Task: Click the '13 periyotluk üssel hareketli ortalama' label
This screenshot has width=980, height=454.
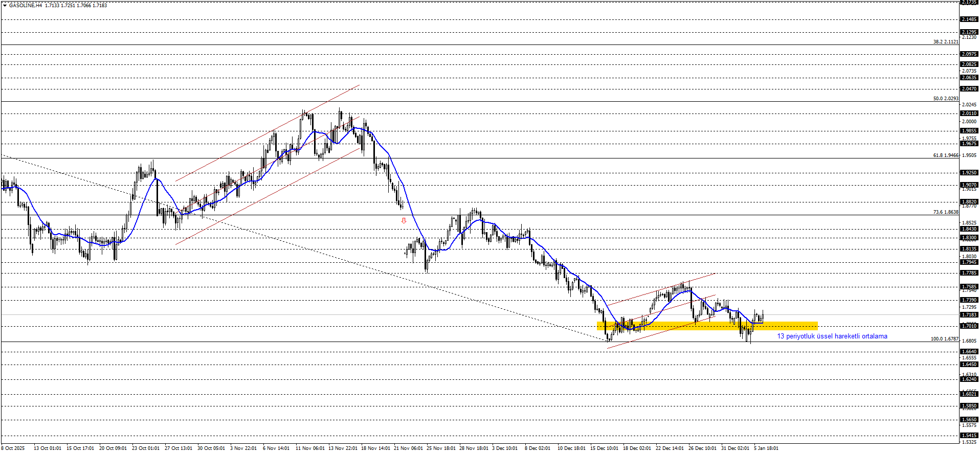Action: pos(832,336)
